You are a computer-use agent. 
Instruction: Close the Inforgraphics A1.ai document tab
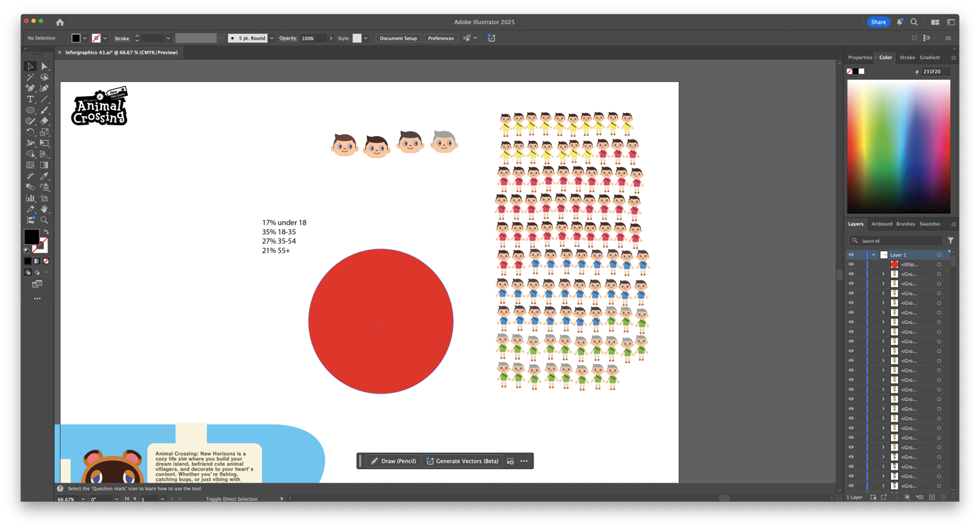60,52
